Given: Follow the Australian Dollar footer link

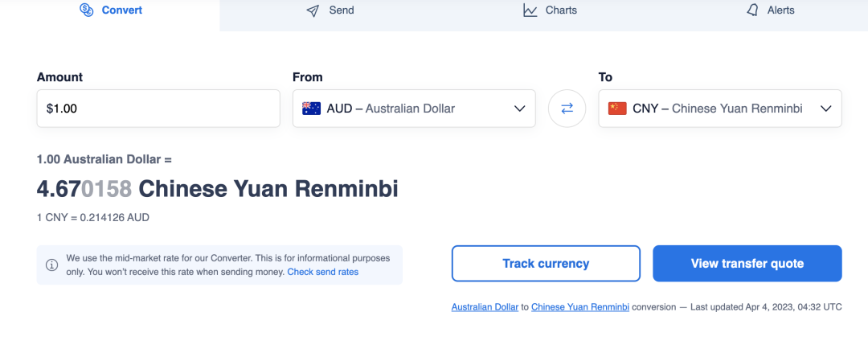Looking at the screenshot, I should 485,307.
